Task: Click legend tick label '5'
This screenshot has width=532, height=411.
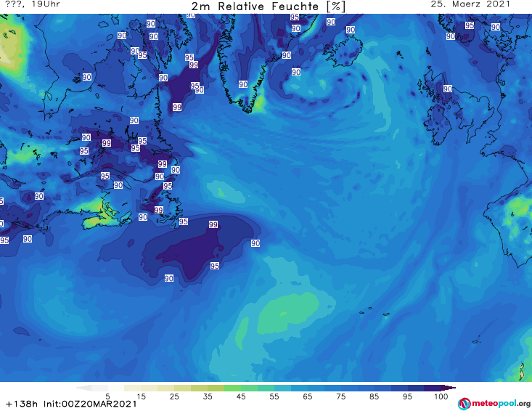Action: [x=107, y=396]
